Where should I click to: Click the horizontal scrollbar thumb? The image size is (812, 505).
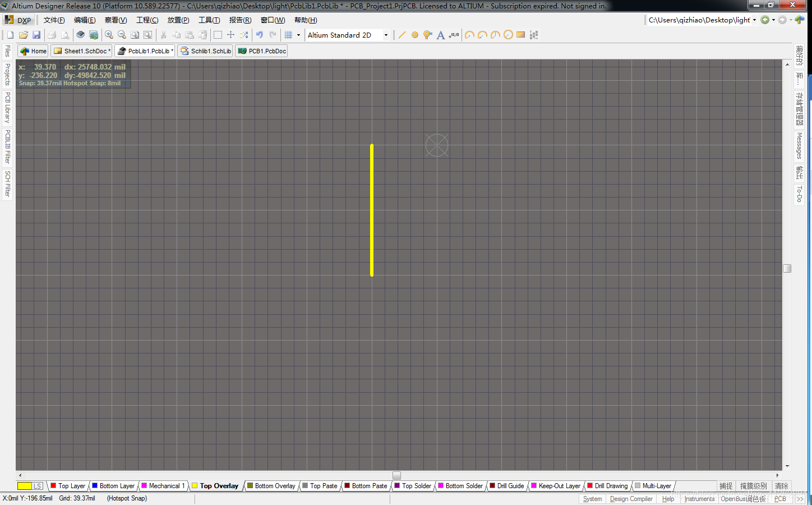396,475
